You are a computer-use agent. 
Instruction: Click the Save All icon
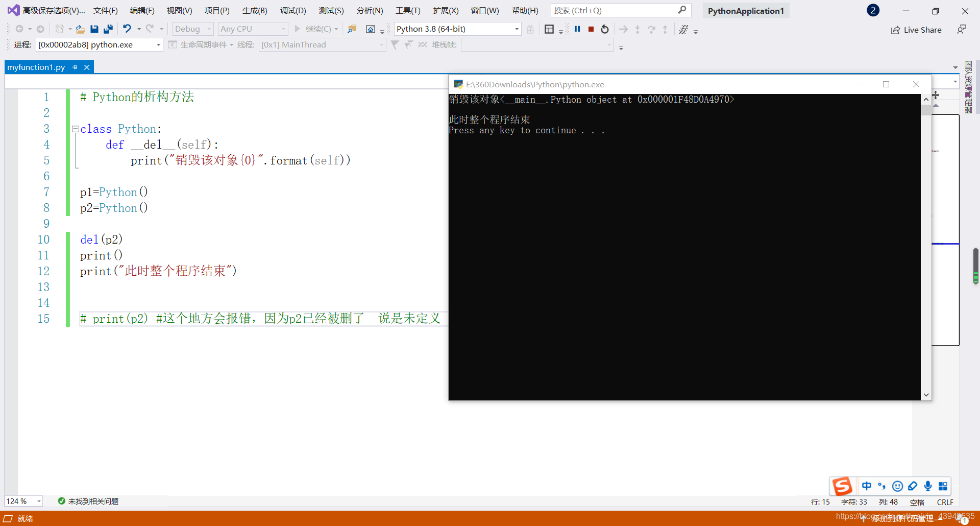(x=108, y=29)
